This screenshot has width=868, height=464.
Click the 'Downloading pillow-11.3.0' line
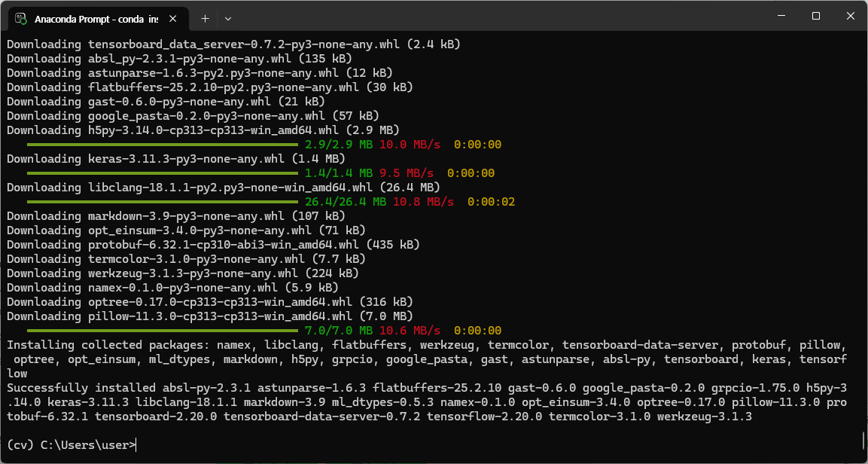coord(210,316)
